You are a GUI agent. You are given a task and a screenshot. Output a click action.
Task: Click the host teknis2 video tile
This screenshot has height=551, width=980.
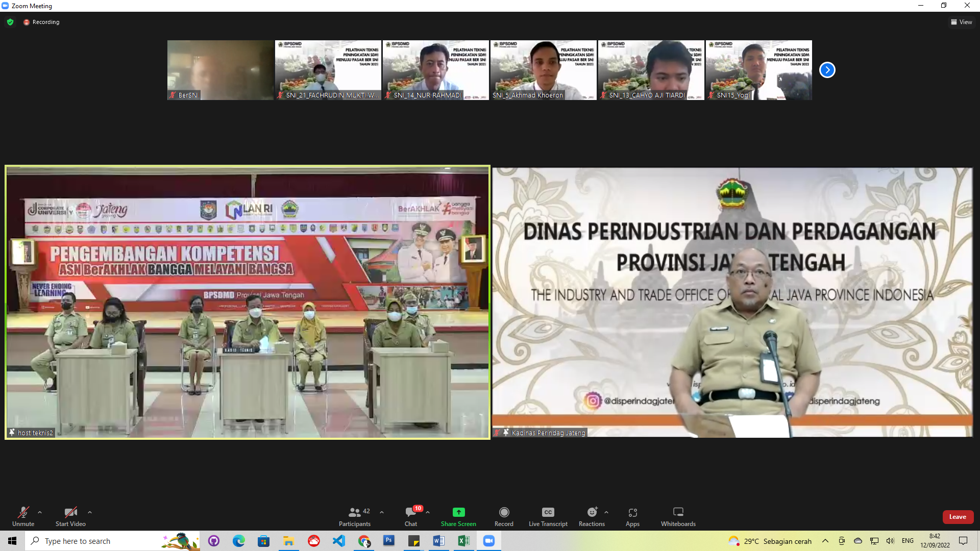[248, 302]
